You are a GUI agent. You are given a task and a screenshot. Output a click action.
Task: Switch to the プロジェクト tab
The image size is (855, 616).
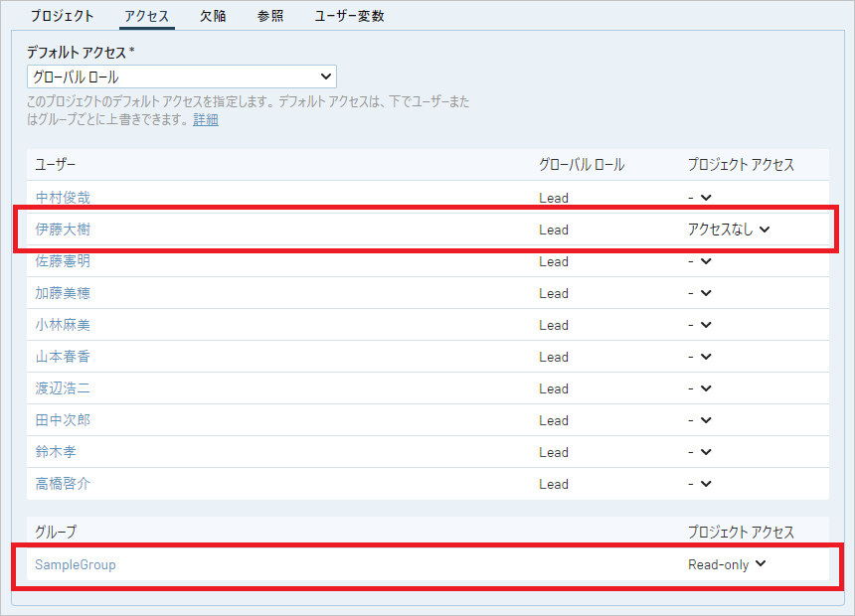[62, 16]
